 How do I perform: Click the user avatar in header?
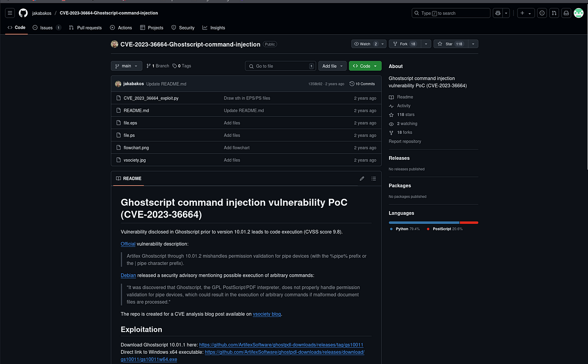pyautogui.click(x=578, y=13)
